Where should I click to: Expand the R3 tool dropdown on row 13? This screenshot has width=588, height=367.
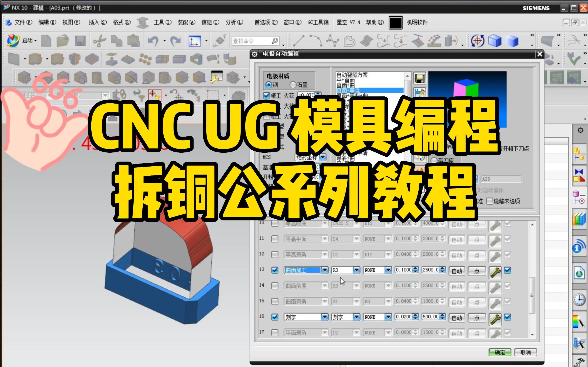pyautogui.click(x=356, y=270)
